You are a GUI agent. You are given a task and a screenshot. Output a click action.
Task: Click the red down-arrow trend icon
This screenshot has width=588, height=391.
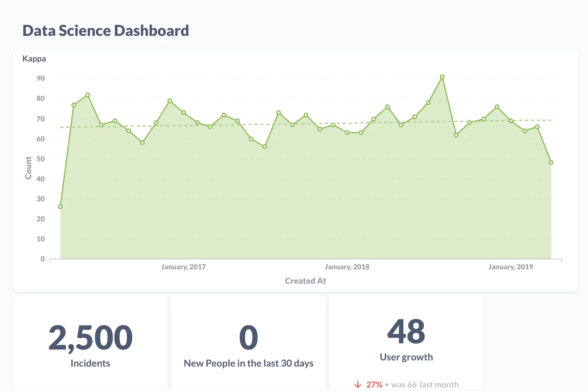coord(358,384)
